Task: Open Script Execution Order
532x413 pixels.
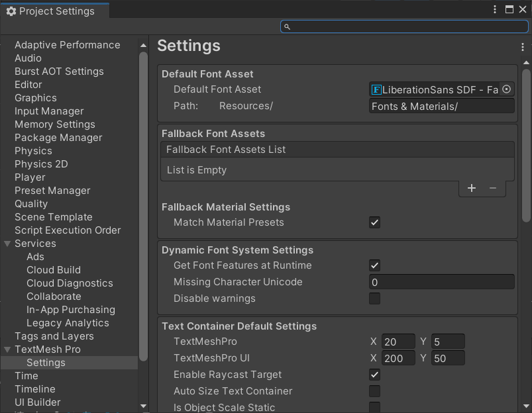Action: tap(68, 230)
